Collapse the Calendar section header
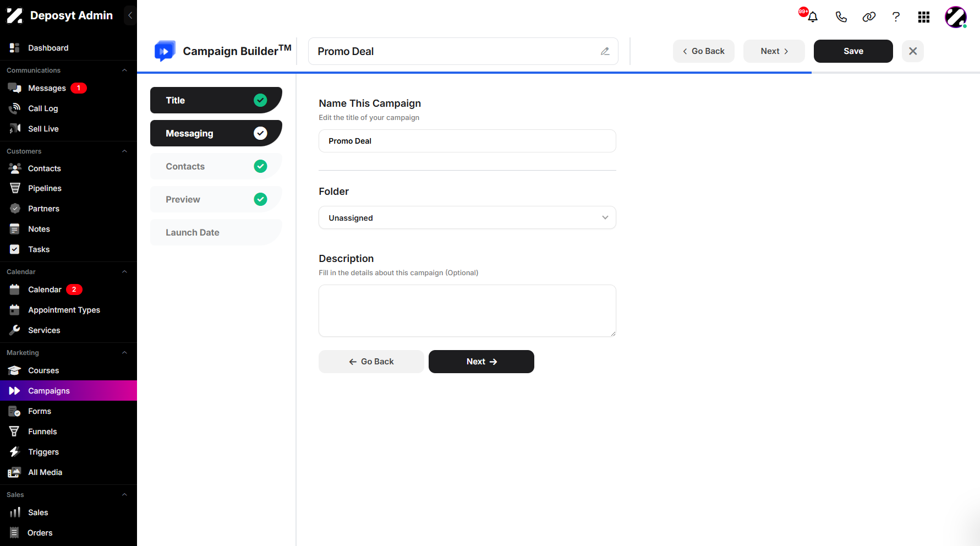 click(124, 272)
